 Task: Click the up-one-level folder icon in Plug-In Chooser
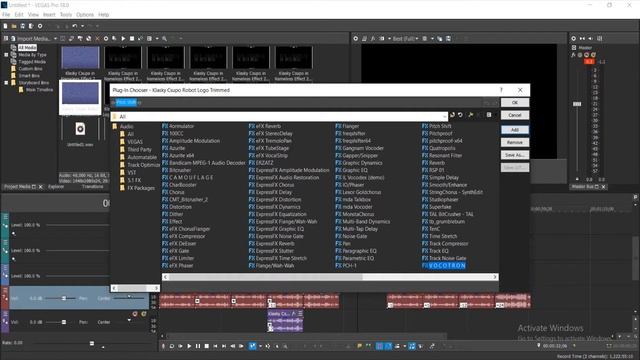click(452, 116)
